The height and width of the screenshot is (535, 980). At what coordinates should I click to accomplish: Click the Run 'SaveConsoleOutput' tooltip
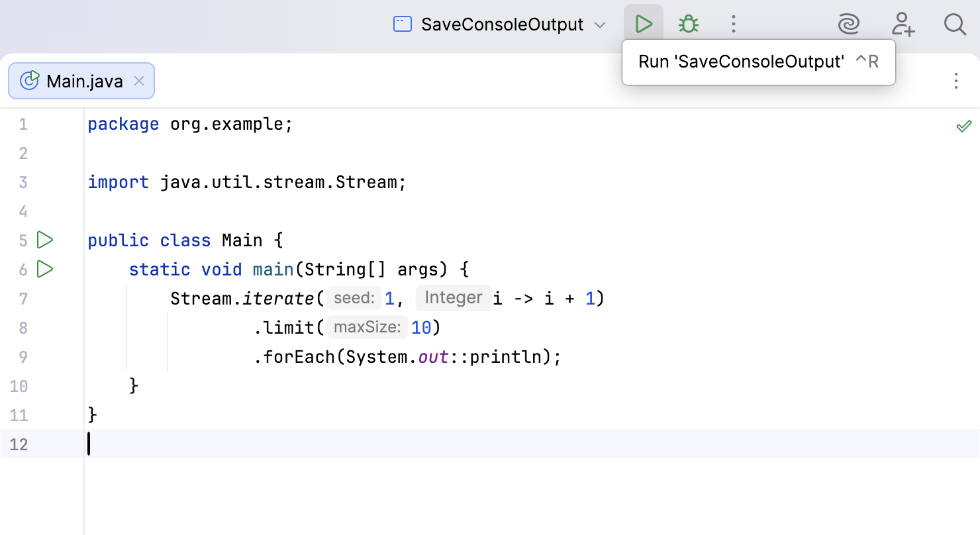[x=758, y=61]
